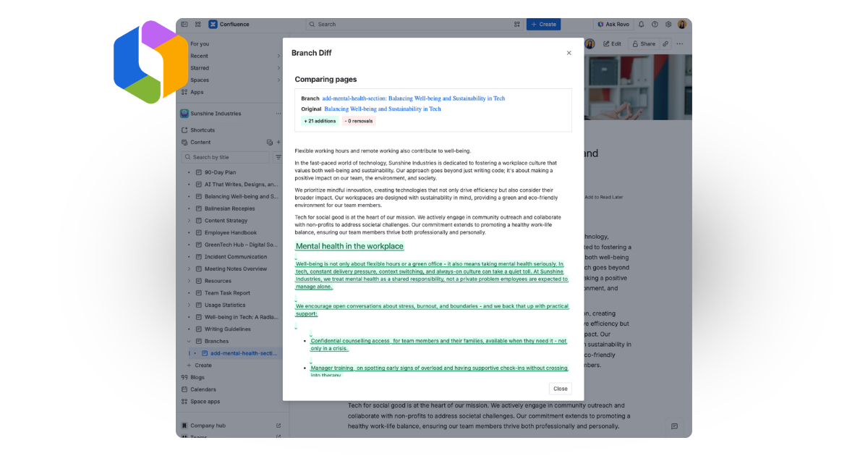Open branch link add-mental-health-section page
The height and width of the screenshot is (456, 868).
[414, 98]
